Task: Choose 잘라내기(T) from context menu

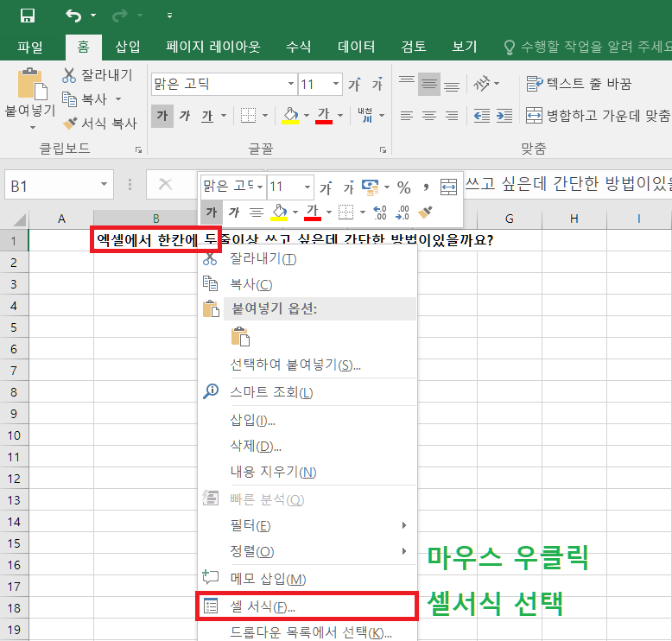Action: (307, 258)
